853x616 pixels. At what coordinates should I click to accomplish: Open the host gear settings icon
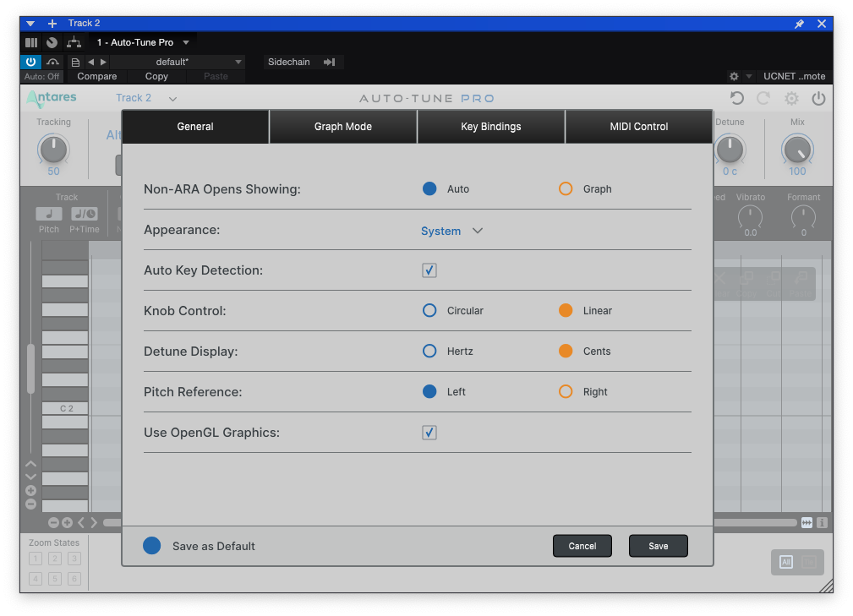734,76
